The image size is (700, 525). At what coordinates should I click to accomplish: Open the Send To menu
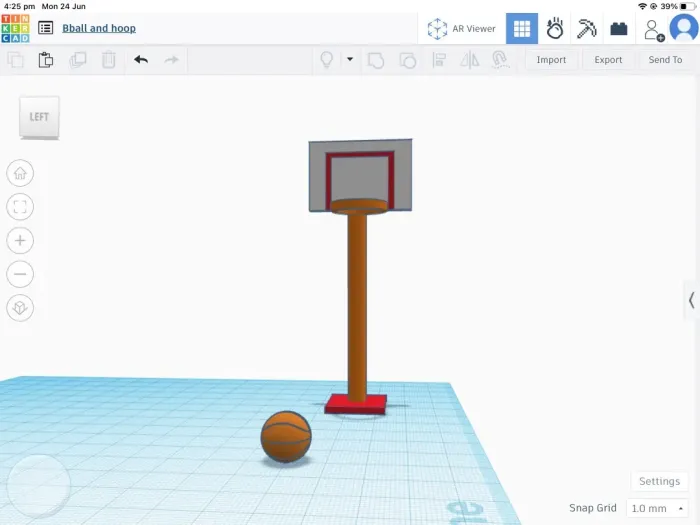665,60
